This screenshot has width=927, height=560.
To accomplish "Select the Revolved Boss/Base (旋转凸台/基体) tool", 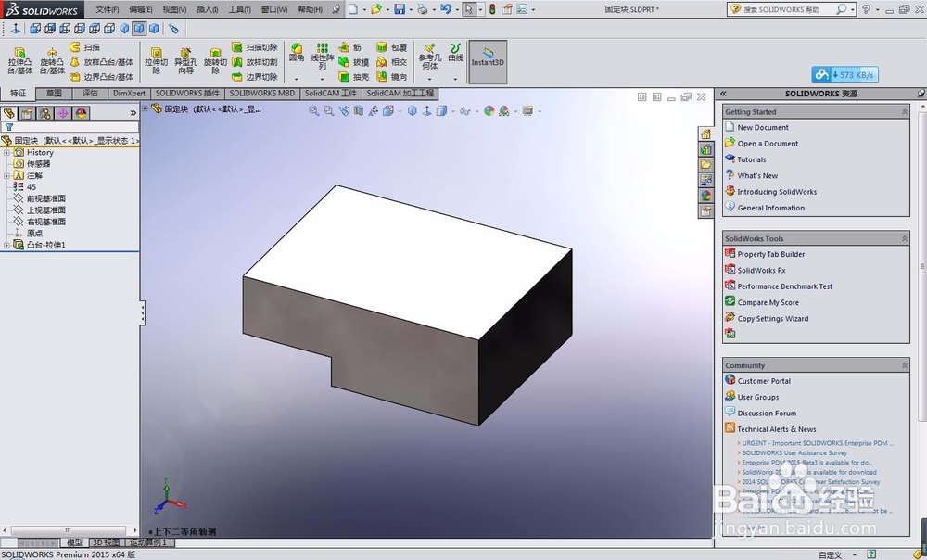I will coord(52,61).
